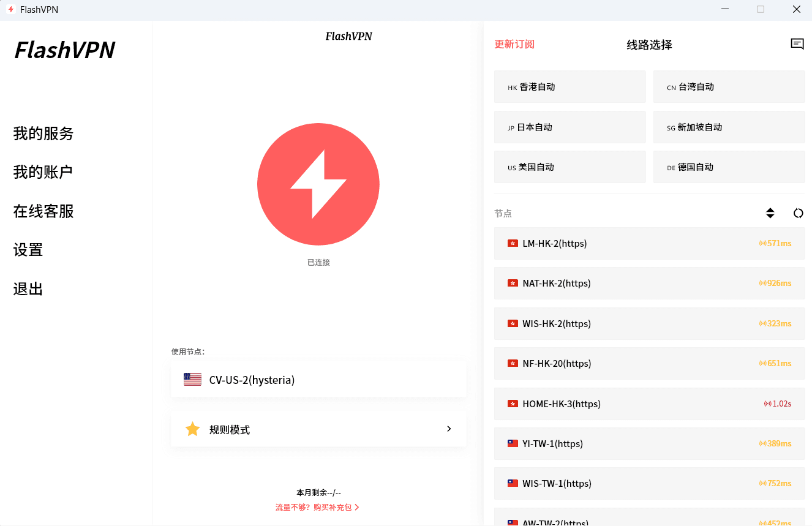The image size is (812, 526).
Task: Minimize the FlashVPN window
Action: pyautogui.click(x=725, y=9)
